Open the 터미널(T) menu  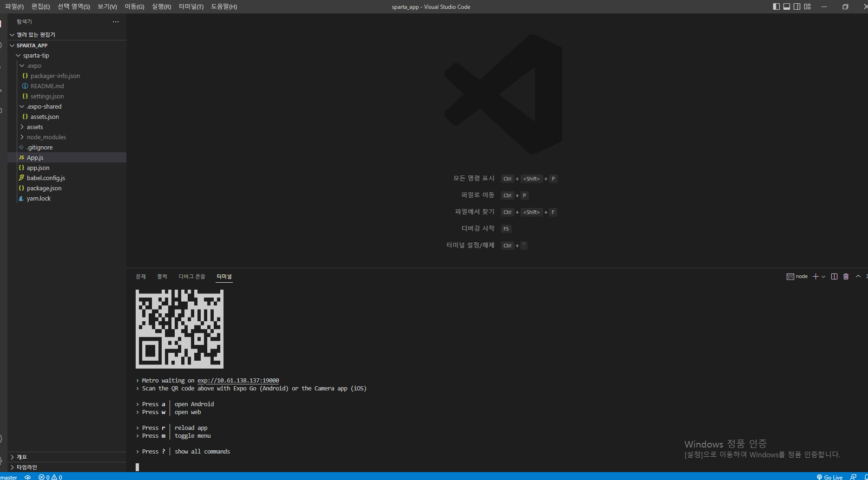(x=191, y=6)
